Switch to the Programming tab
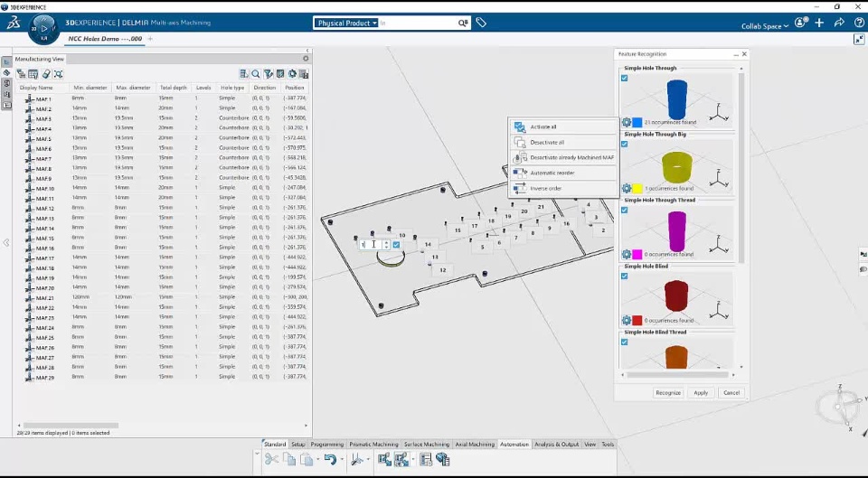The width and height of the screenshot is (868, 478). pyautogui.click(x=327, y=445)
